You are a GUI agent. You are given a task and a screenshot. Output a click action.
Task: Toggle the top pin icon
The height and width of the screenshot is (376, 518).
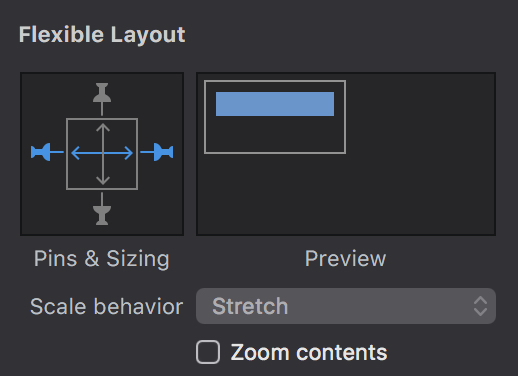pos(102,99)
